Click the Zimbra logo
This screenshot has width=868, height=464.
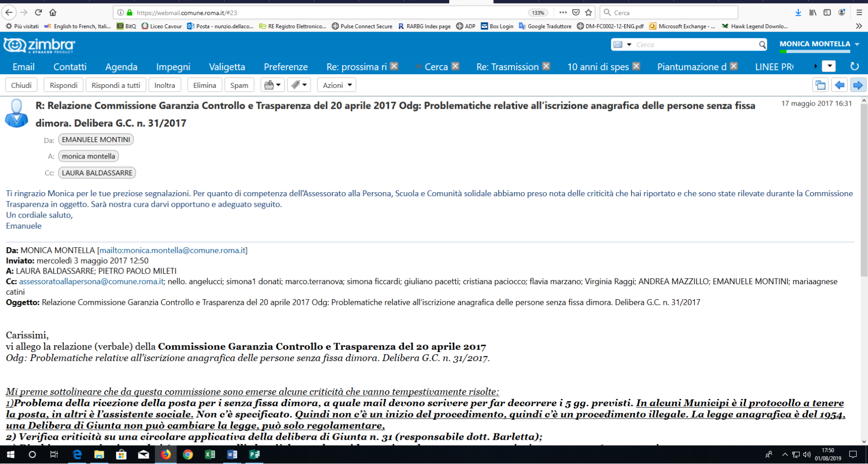pyautogui.click(x=39, y=45)
